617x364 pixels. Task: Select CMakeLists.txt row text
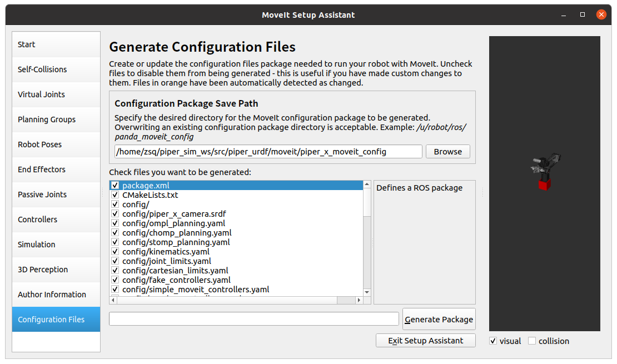[150, 195]
